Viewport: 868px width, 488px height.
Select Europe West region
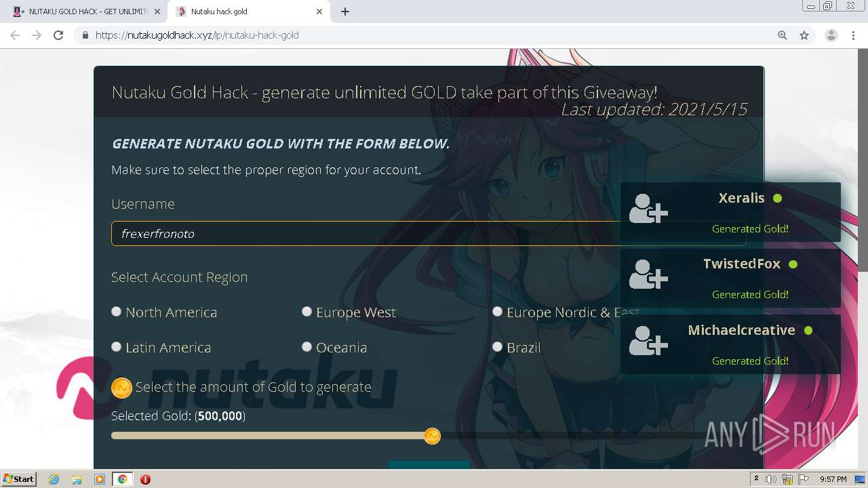(x=307, y=311)
